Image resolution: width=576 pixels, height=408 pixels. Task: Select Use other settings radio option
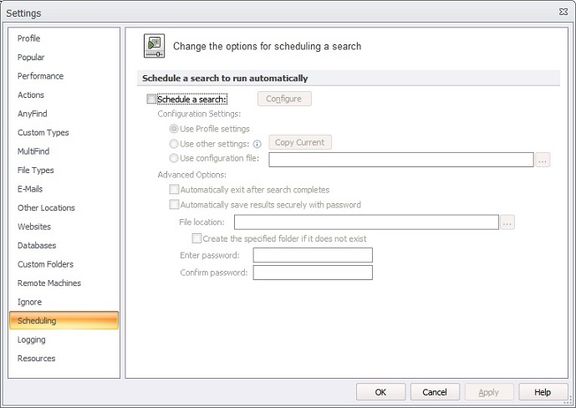(173, 144)
